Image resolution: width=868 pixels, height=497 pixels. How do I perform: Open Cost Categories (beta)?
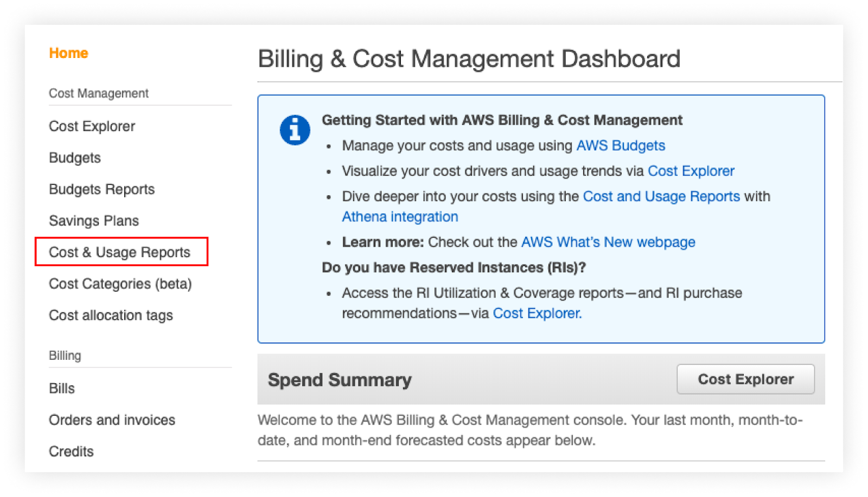120,283
